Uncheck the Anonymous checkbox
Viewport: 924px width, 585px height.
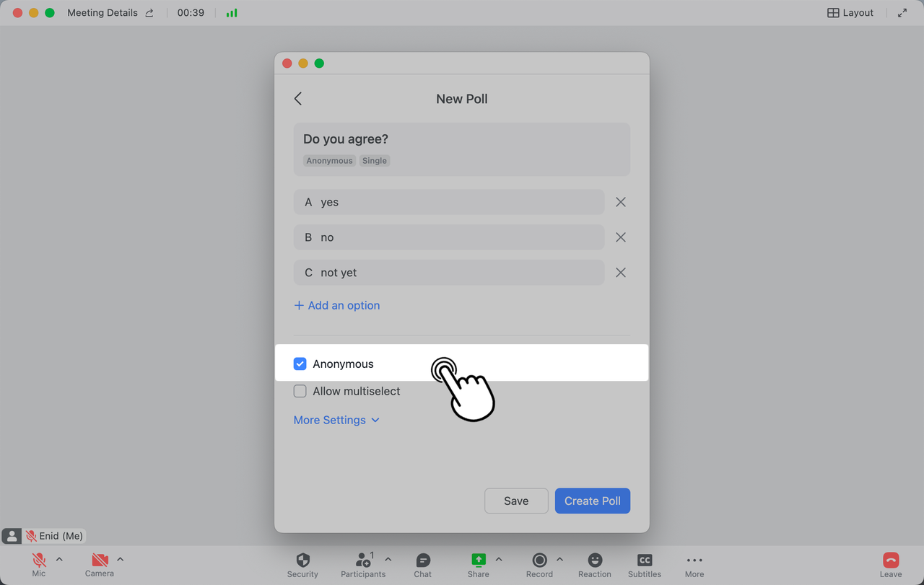pos(300,364)
